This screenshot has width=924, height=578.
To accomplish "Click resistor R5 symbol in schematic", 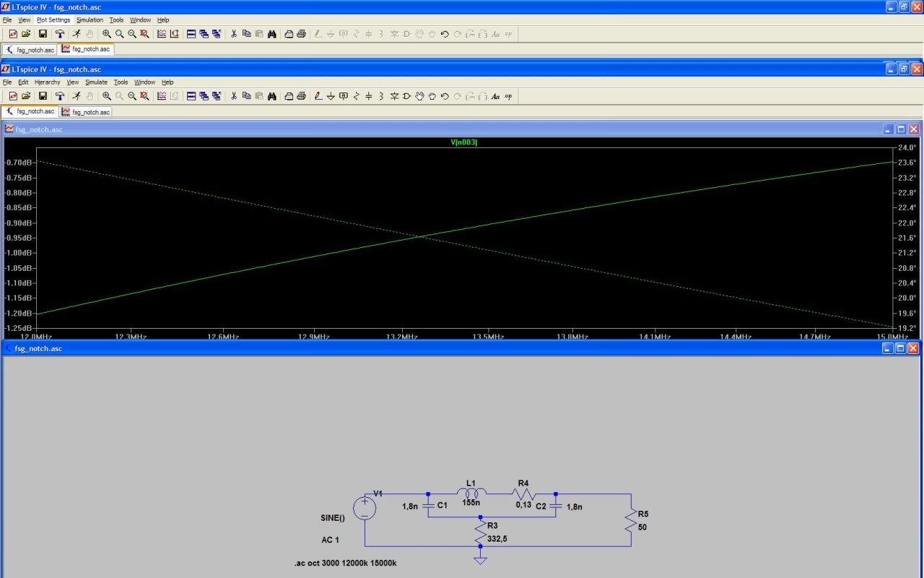I will coord(631,520).
